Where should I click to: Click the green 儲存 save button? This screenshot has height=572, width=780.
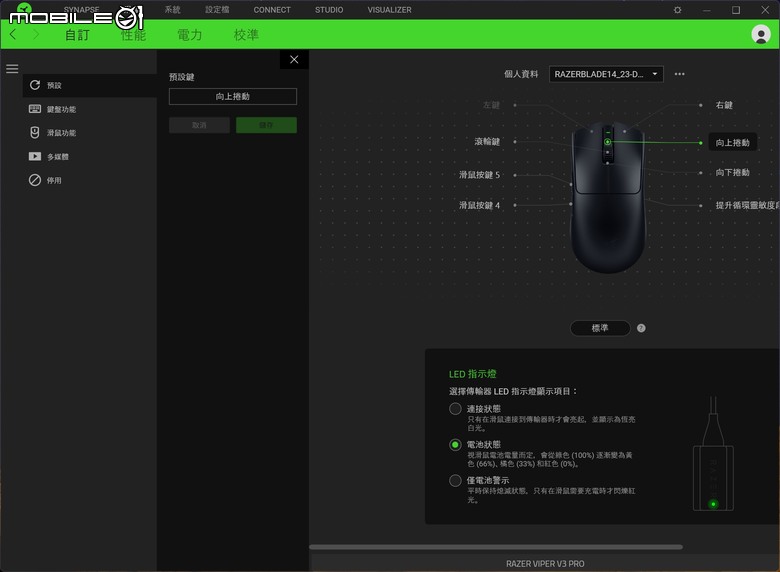point(266,125)
